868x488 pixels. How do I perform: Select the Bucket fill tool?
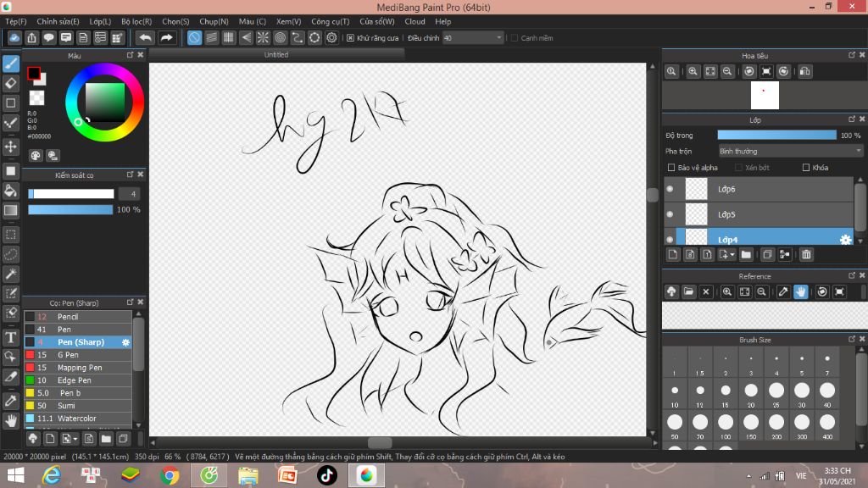[10, 191]
